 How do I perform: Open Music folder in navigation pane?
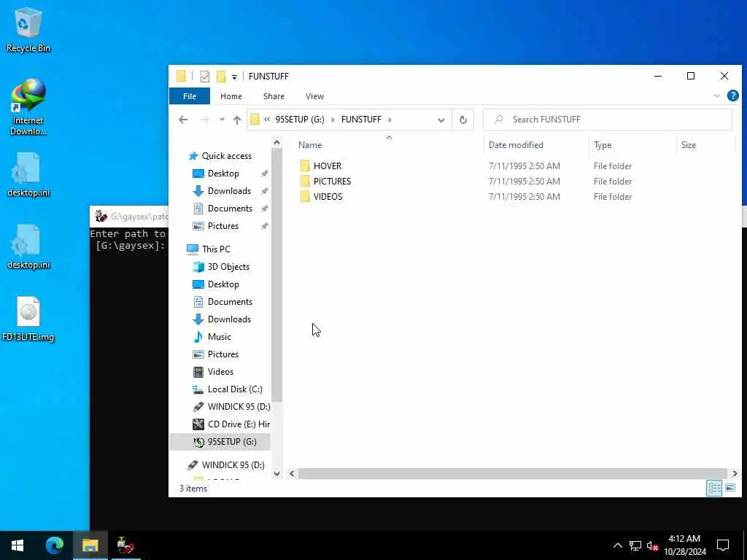219,337
